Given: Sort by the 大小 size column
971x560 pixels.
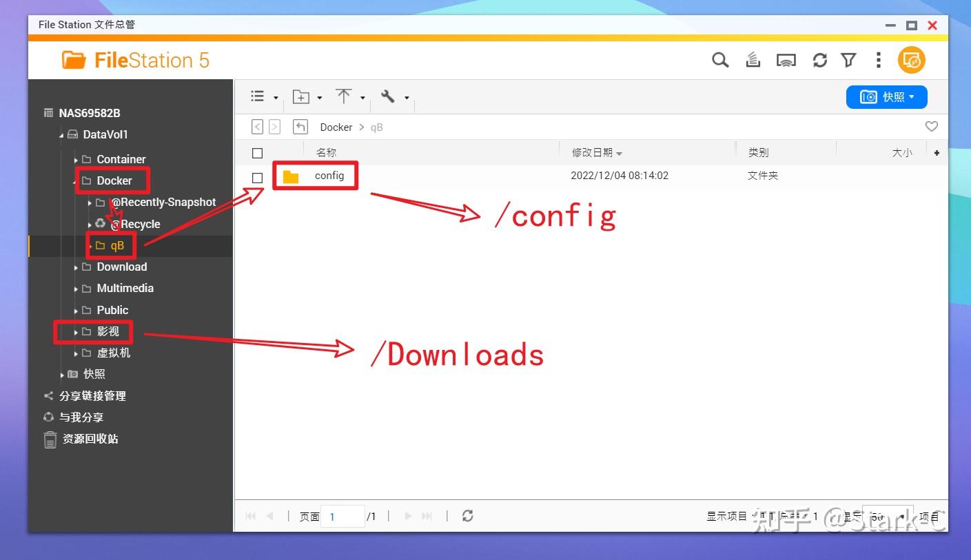Looking at the screenshot, I should click(x=902, y=153).
